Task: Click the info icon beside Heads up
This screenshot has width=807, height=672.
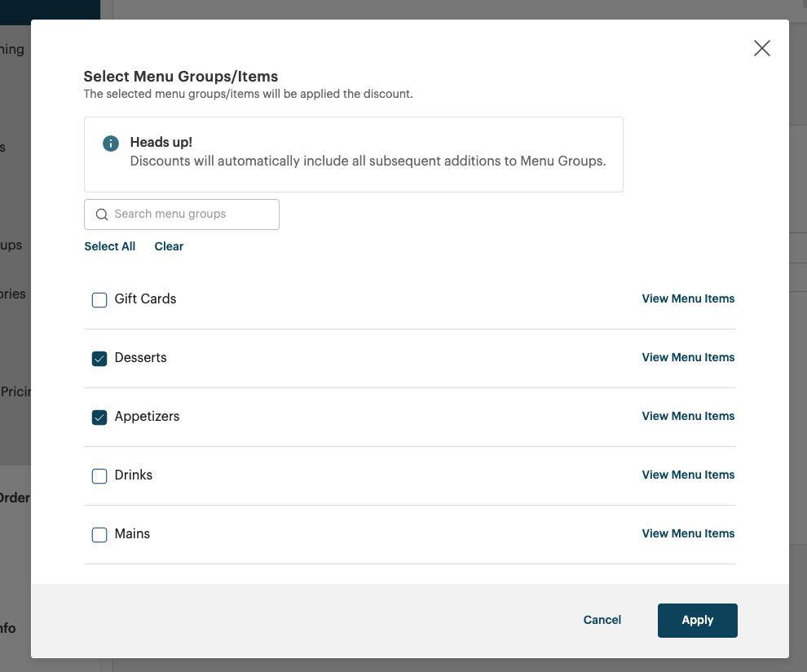Action: point(111,143)
